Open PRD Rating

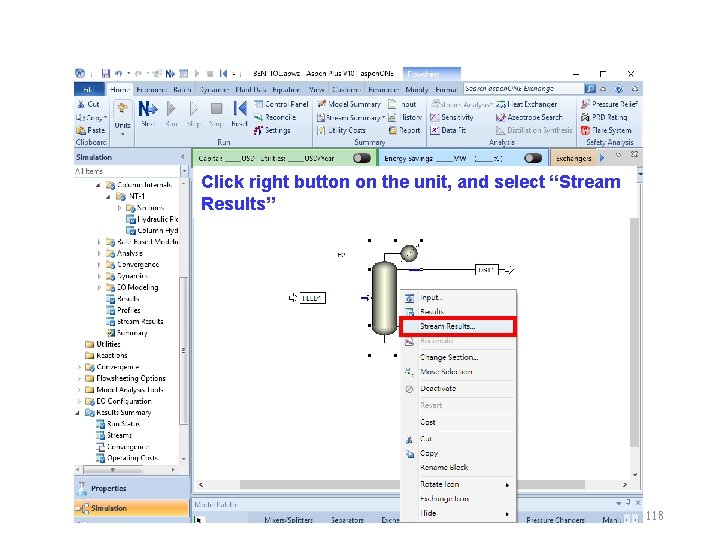[604, 117]
